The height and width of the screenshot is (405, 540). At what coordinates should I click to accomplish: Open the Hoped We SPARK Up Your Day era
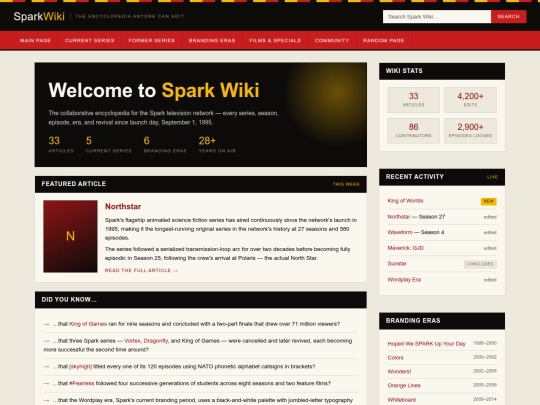point(426,344)
